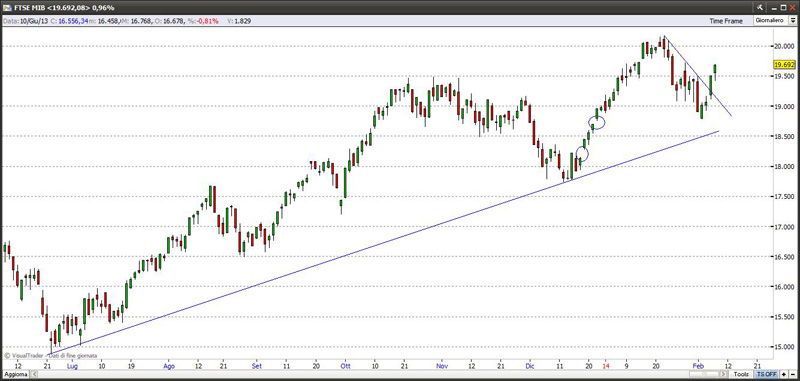
Task: Click the 19.000 price axis label
Action: [785, 106]
